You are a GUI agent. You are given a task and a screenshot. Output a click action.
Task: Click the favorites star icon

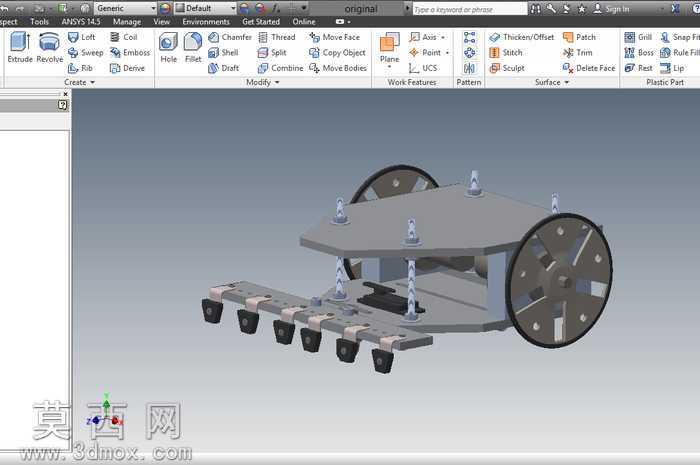[x=581, y=8]
